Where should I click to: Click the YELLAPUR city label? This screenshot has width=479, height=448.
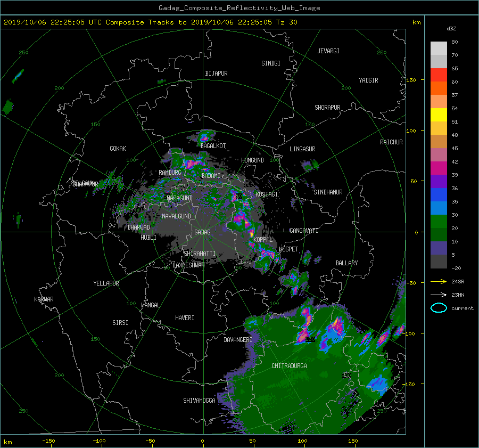click(106, 283)
